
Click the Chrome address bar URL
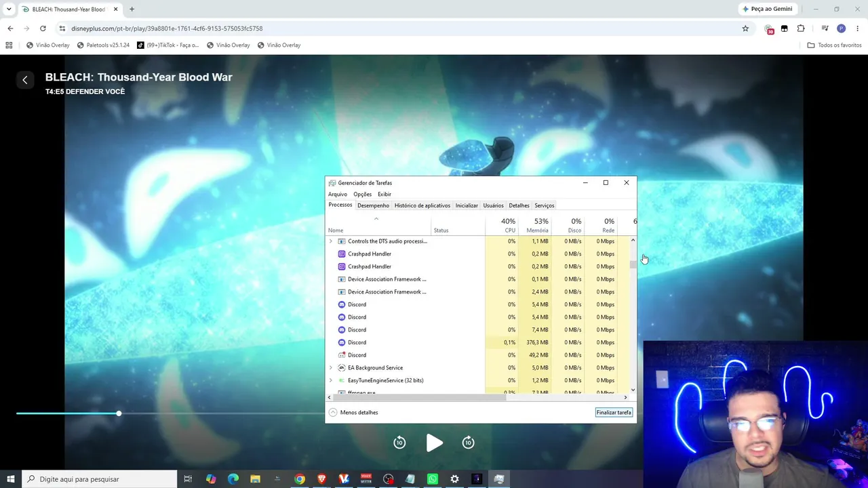[167, 28]
